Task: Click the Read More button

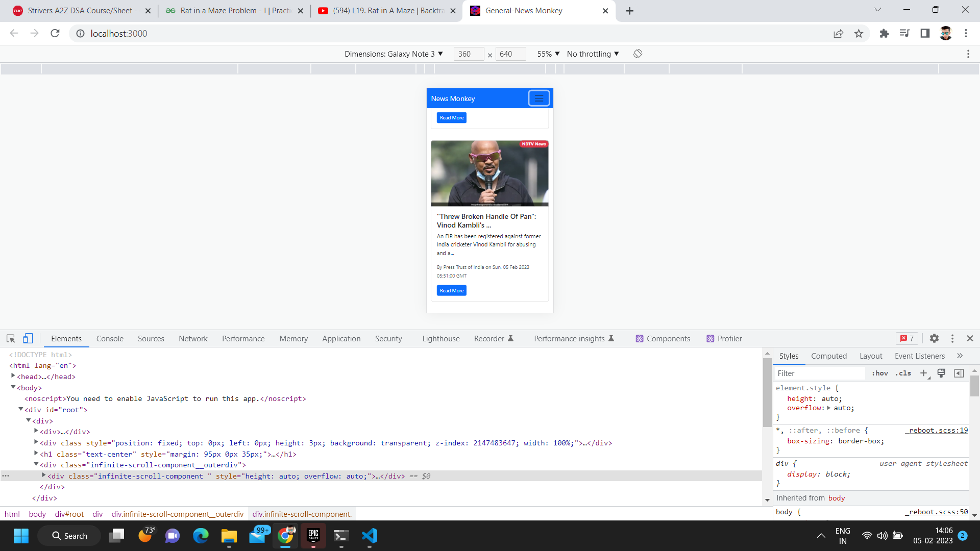Action: point(451,290)
